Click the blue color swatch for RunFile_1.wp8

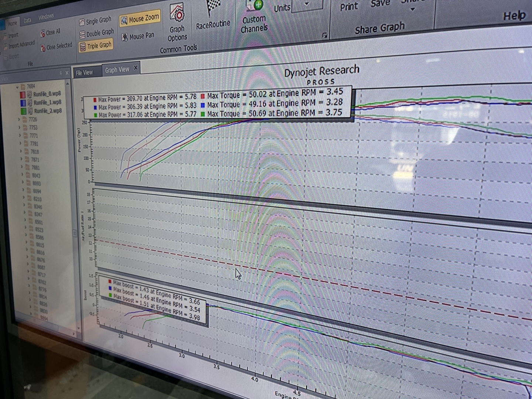tap(23, 103)
